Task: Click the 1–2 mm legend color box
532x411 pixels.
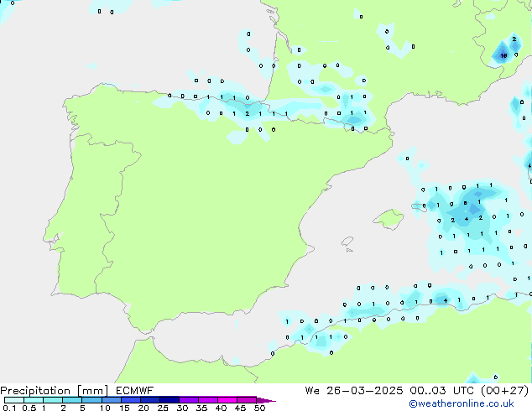Action: 53,400
